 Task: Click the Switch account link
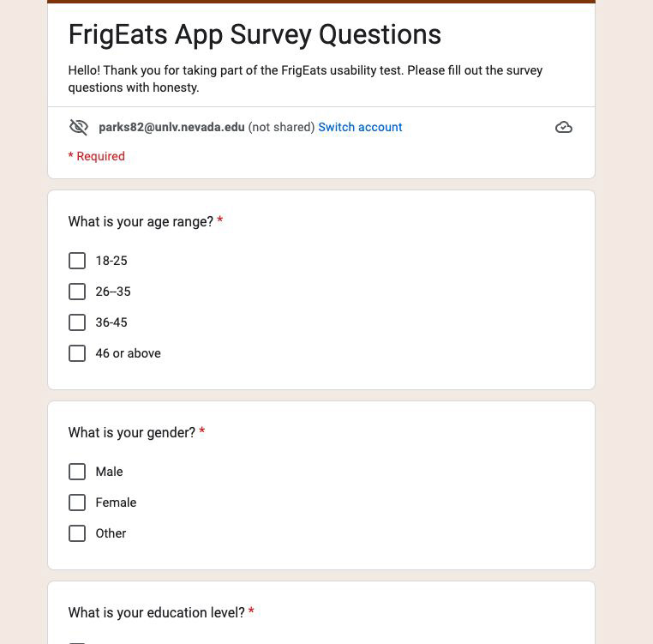(360, 127)
